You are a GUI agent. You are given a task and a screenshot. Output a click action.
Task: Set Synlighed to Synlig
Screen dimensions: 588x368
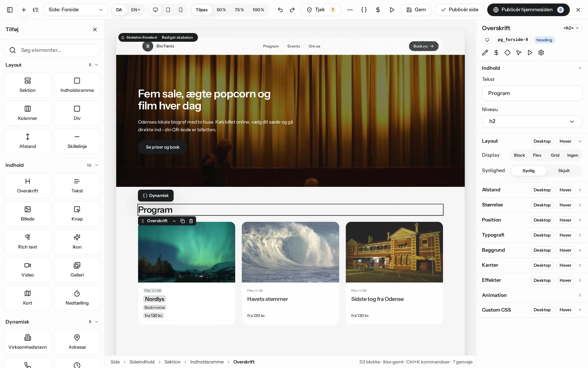pyautogui.click(x=528, y=171)
